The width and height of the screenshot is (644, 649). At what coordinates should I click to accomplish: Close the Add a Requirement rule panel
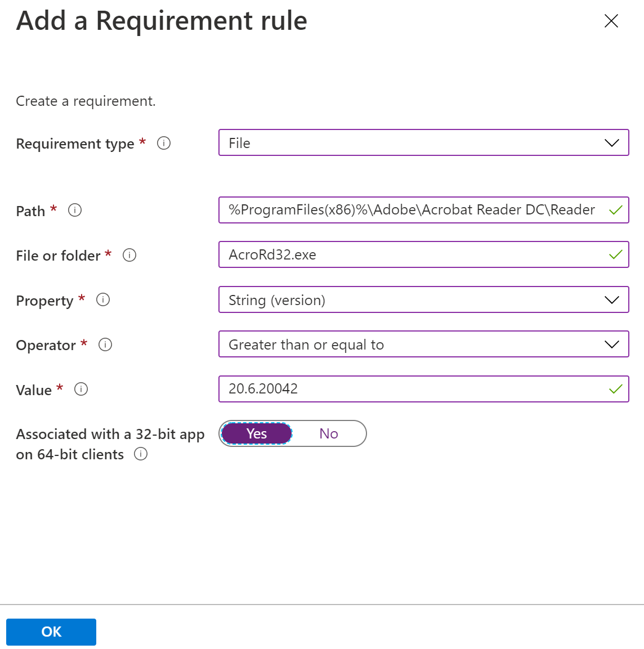(x=611, y=21)
